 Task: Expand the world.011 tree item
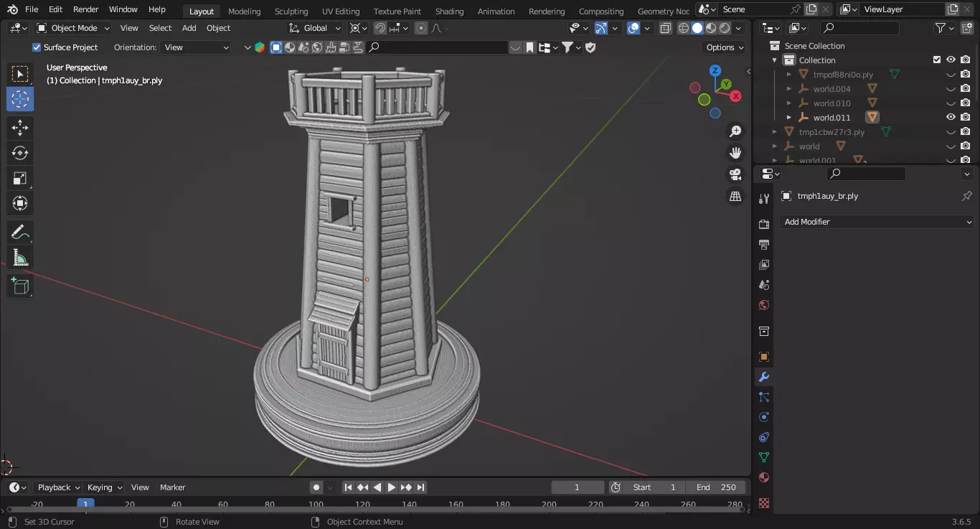789,118
